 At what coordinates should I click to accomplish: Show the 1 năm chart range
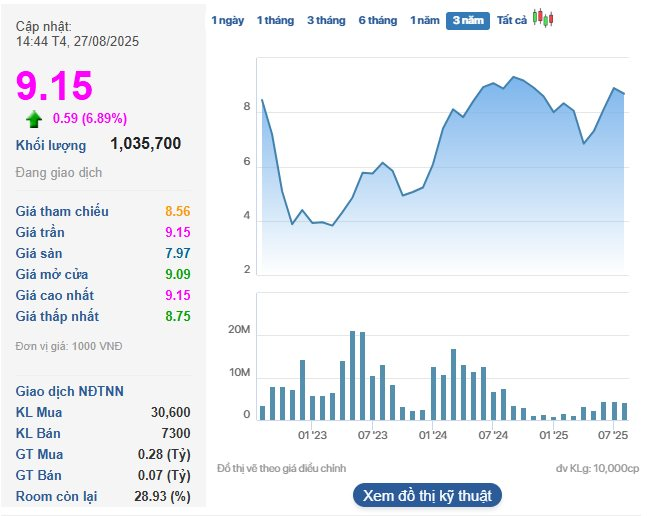[x=424, y=20]
